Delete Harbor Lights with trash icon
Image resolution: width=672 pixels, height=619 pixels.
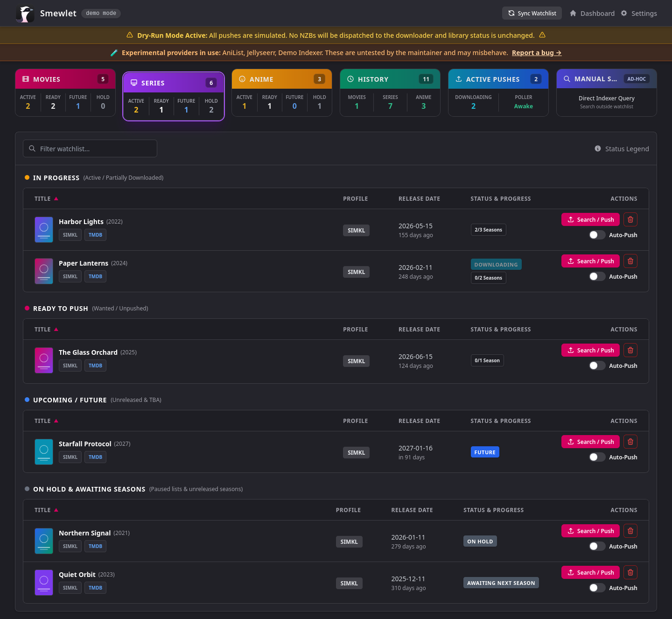click(630, 219)
